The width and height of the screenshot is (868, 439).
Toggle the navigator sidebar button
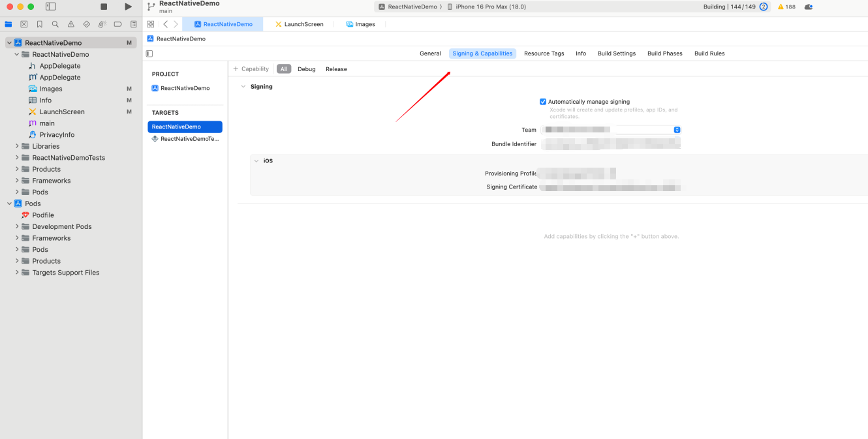pos(51,7)
